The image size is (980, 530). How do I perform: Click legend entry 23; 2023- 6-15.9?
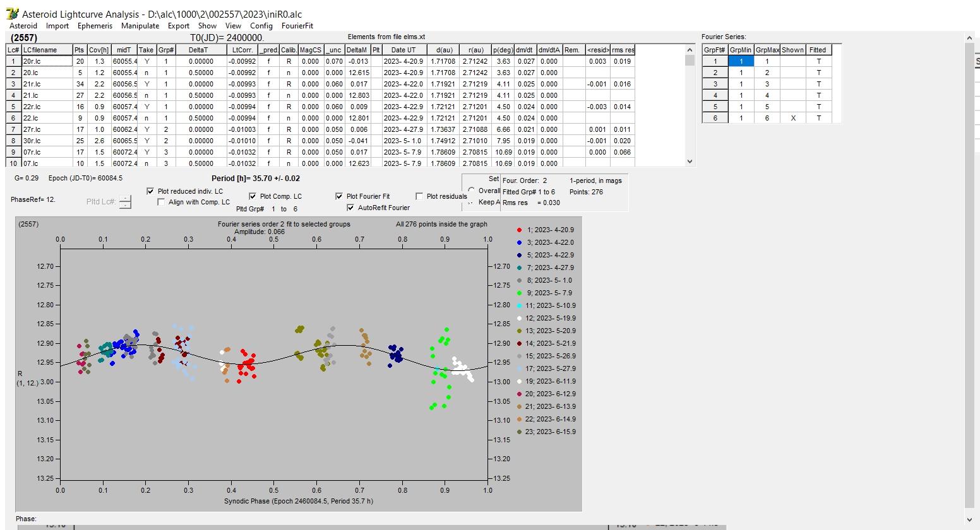click(546, 432)
